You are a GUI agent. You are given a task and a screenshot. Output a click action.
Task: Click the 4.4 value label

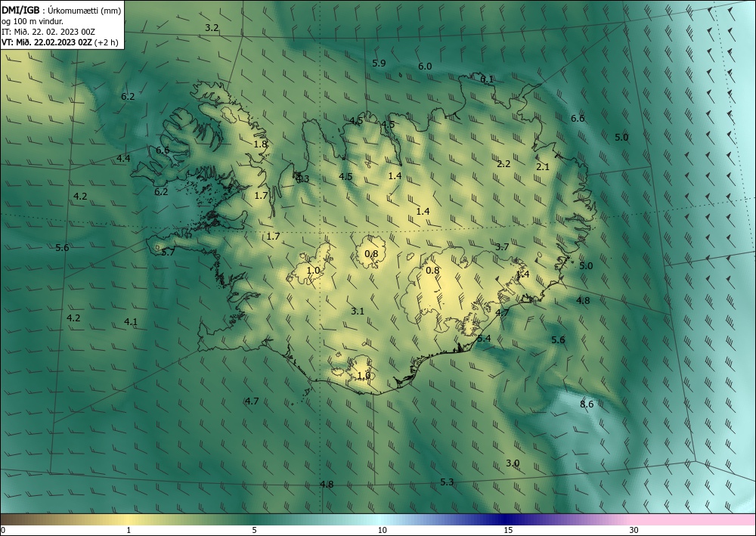123,159
